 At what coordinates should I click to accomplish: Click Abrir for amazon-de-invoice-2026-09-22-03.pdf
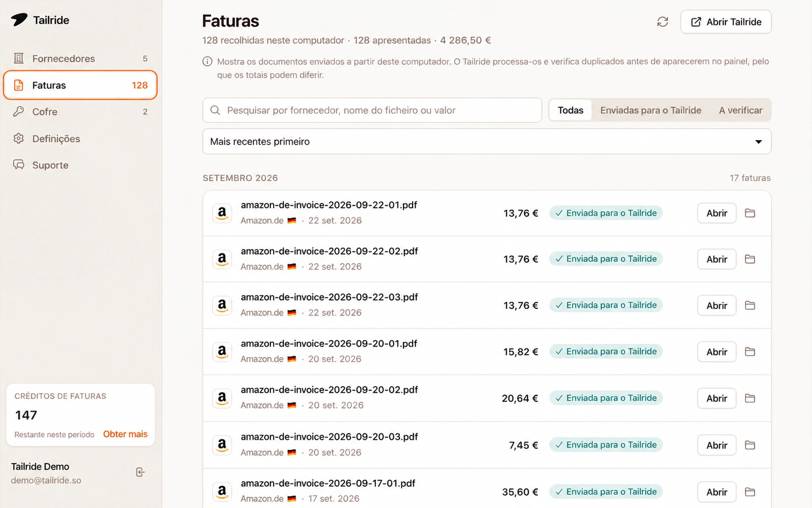coord(717,305)
